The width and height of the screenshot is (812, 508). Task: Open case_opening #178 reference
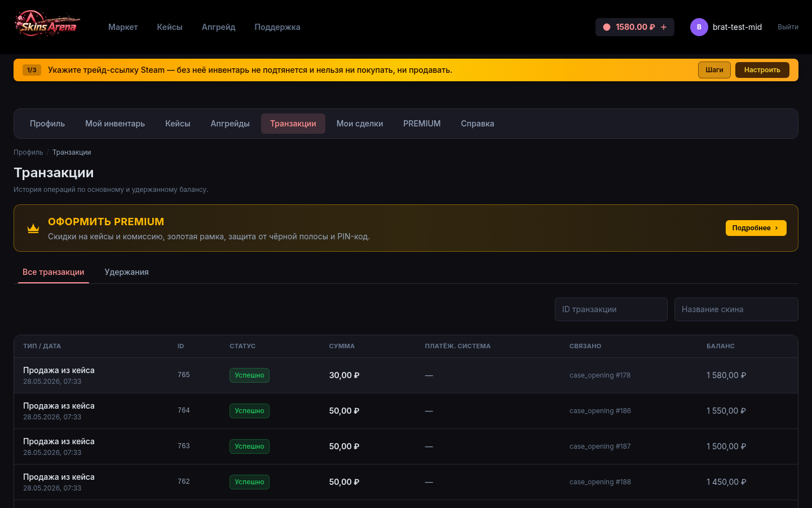600,375
